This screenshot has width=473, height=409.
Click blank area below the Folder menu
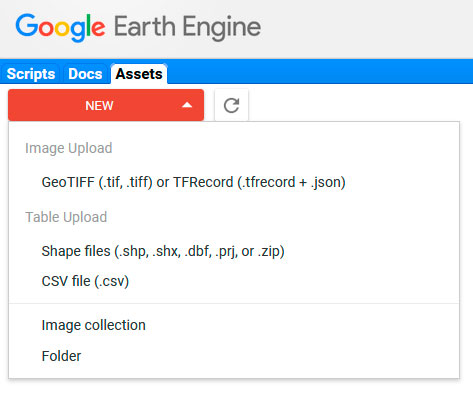(234, 395)
